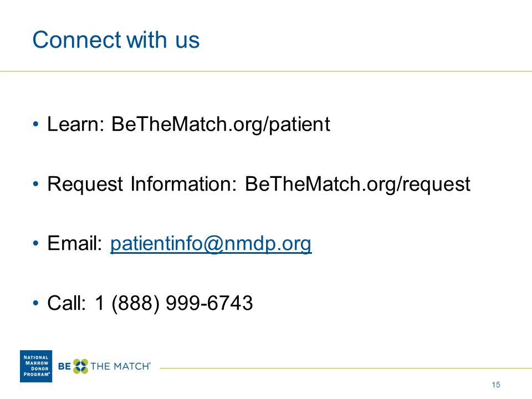Click the bullet dot before Call
This screenshot has height=399, width=532.
click(x=35, y=303)
